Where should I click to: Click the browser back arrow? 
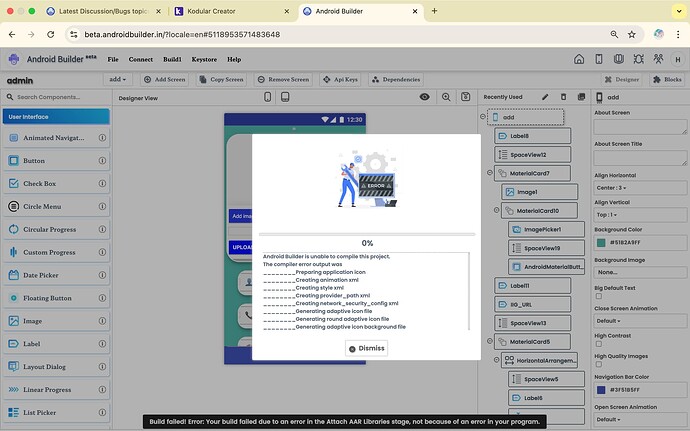click(12, 34)
